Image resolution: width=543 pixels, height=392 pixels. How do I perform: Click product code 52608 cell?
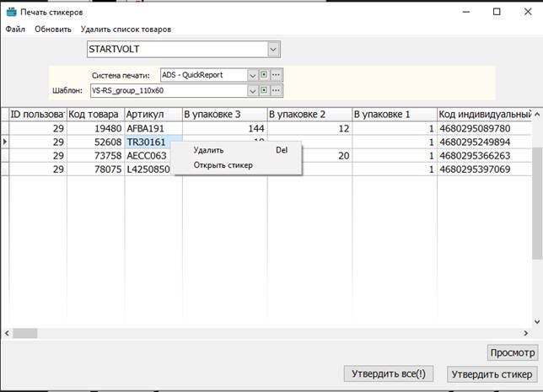point(95,142)
